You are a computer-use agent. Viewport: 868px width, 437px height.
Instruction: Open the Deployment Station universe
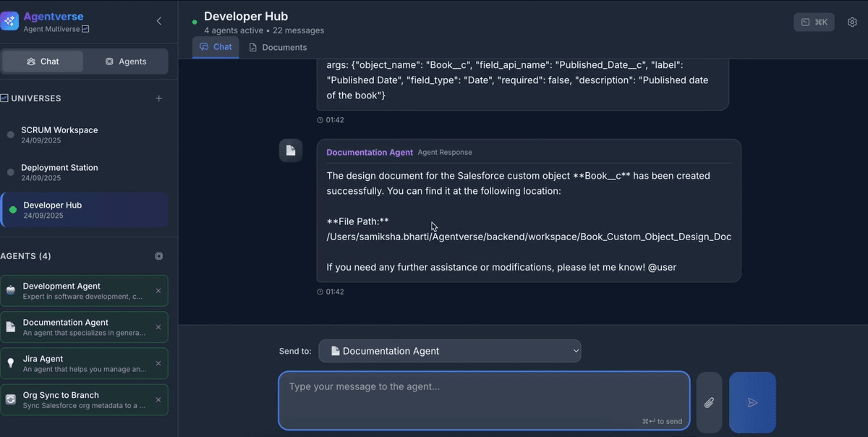[x=59, y=172]
